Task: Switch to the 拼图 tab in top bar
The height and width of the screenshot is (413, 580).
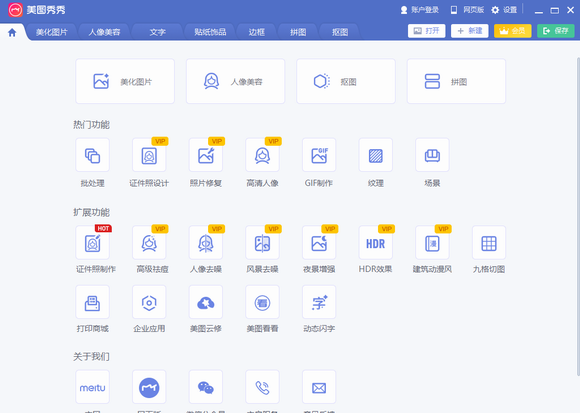Action: pos(298,32)
